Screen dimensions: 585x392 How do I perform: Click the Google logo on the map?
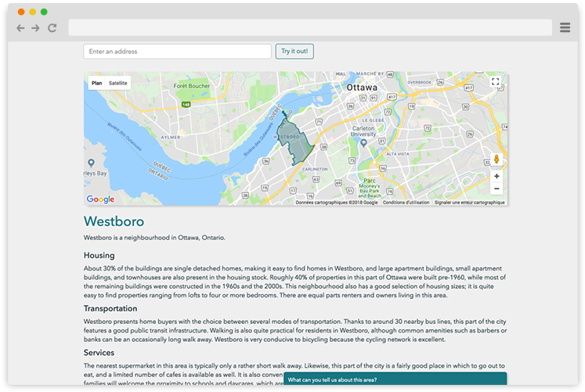(100, 200)
